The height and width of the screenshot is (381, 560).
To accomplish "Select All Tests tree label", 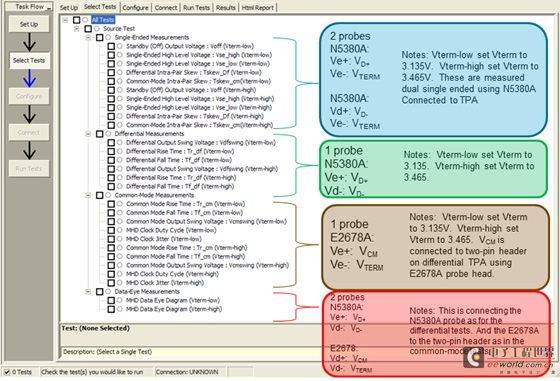I will pyautogui.click(x=103, y=20).
